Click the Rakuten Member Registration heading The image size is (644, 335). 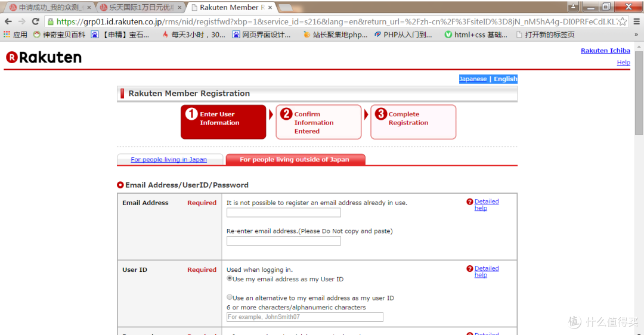click(189, 93)
